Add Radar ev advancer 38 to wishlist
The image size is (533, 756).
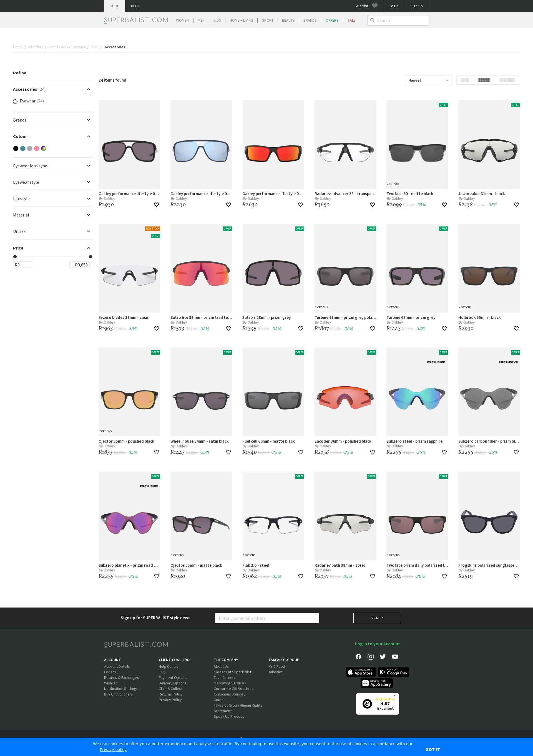click(373, 205)
